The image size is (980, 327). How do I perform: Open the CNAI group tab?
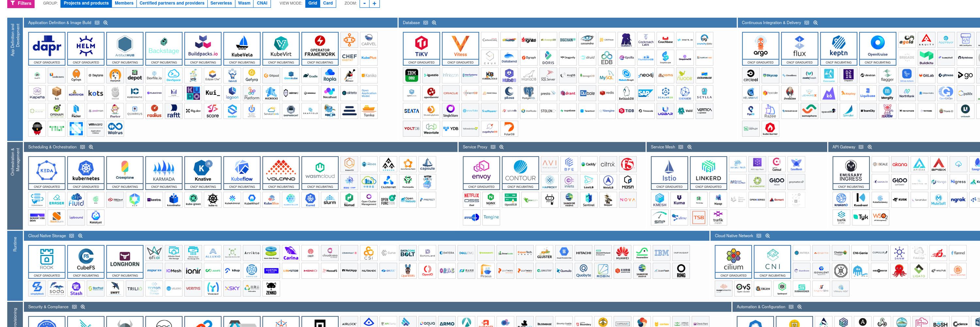[x=262, y=3]
